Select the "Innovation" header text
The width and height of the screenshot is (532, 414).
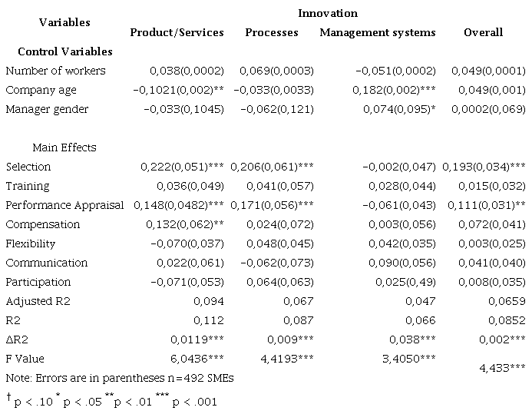[328, 13]
